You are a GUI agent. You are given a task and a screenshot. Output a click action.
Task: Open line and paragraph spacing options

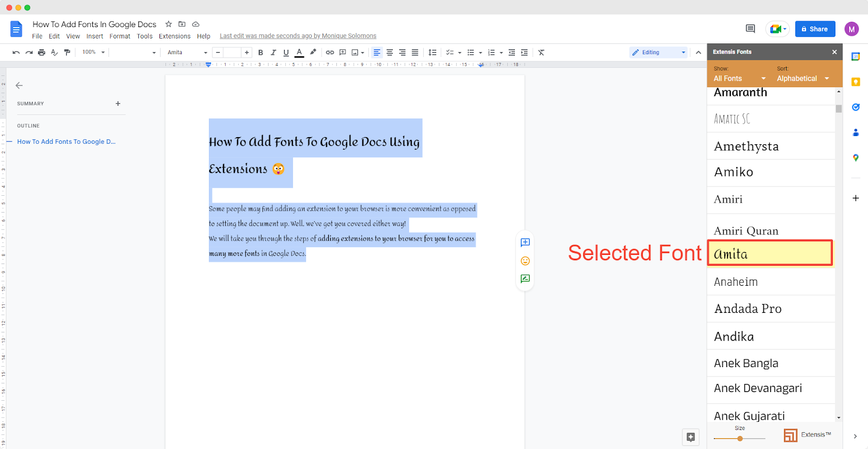[432, 53]
